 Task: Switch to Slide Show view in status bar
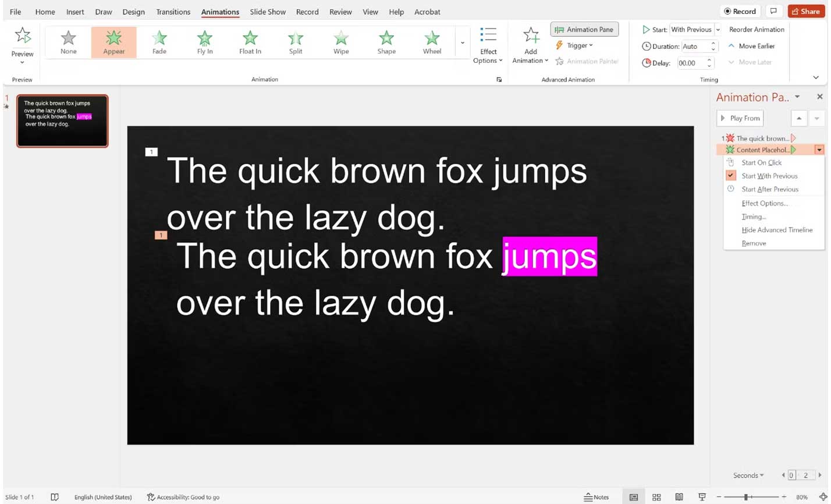[x=702, y=497]
